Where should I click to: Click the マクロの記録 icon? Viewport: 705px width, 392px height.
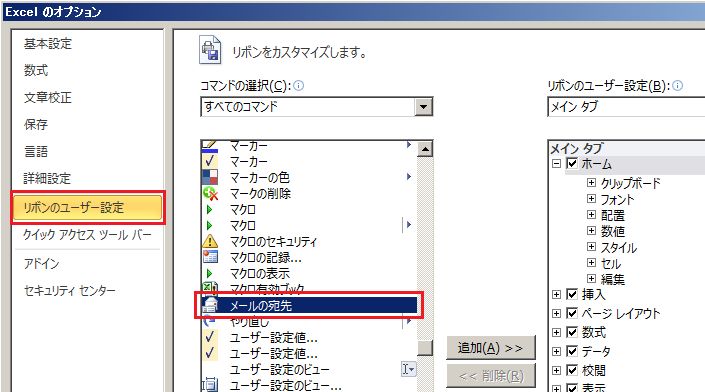tap(210, 257)
